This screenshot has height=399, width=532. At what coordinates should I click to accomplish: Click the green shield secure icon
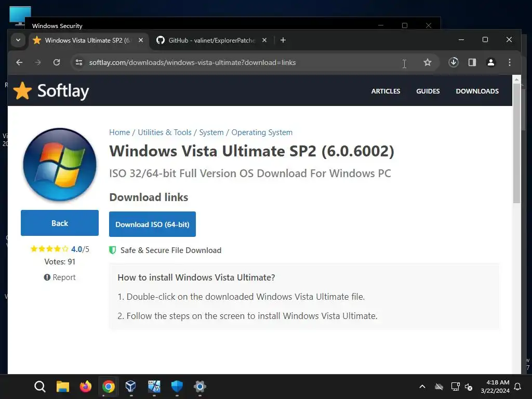(x=113, y=250)
